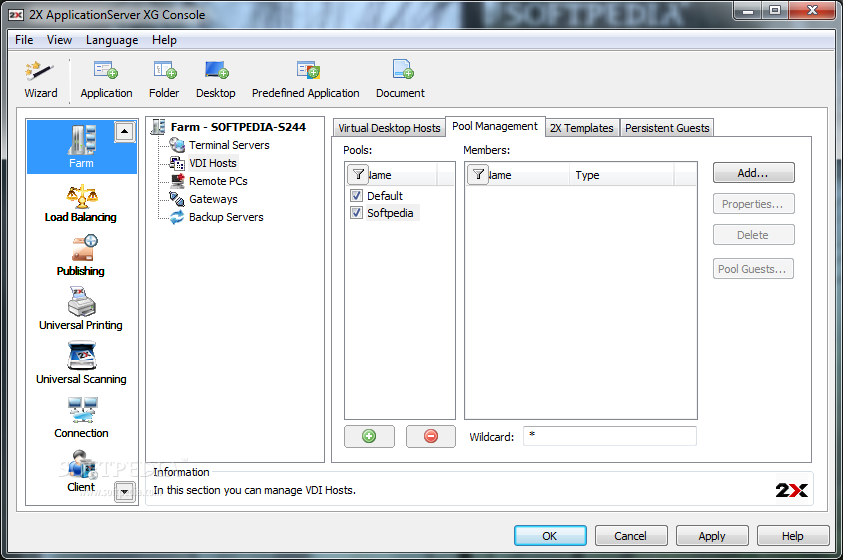Click the Help button at bottom
The height and width of the screenshot is (560, 843).
pyautogui.click(x=793, y=536)
